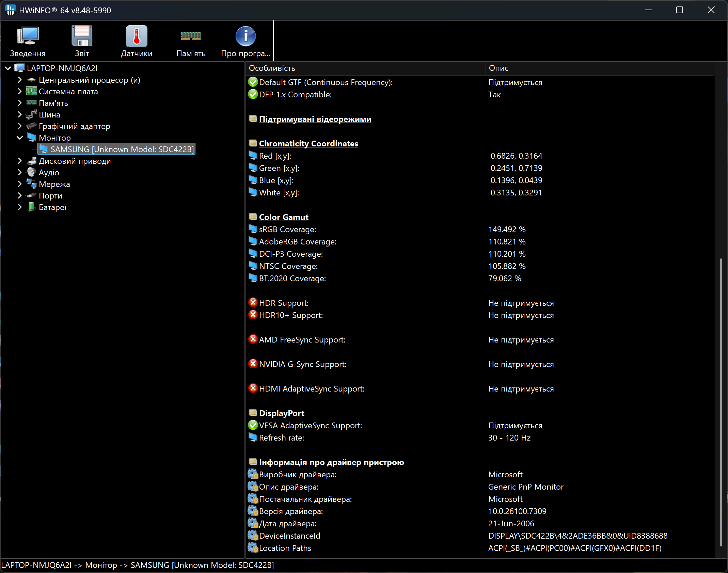Viewport: 728px width, 573px height.
Task: Click gear icon beside Location Paths
Action: pyautogui.click(x=253, y=547)
